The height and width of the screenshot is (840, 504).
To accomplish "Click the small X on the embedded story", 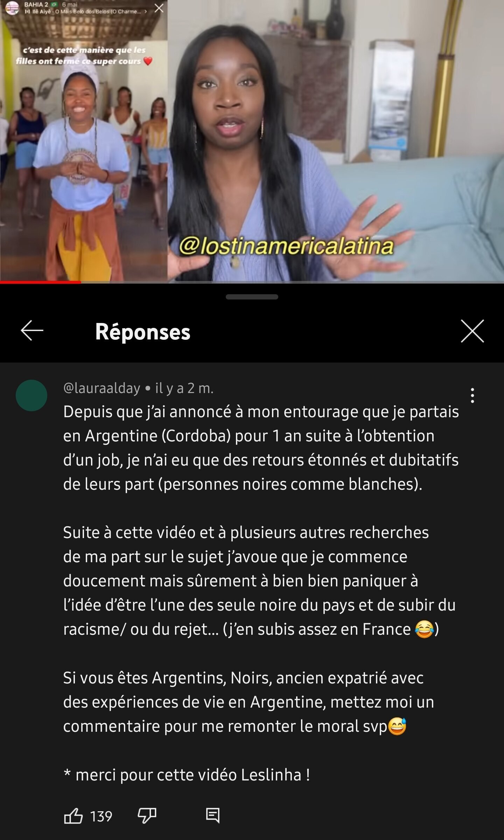I will tap(159, 8).
